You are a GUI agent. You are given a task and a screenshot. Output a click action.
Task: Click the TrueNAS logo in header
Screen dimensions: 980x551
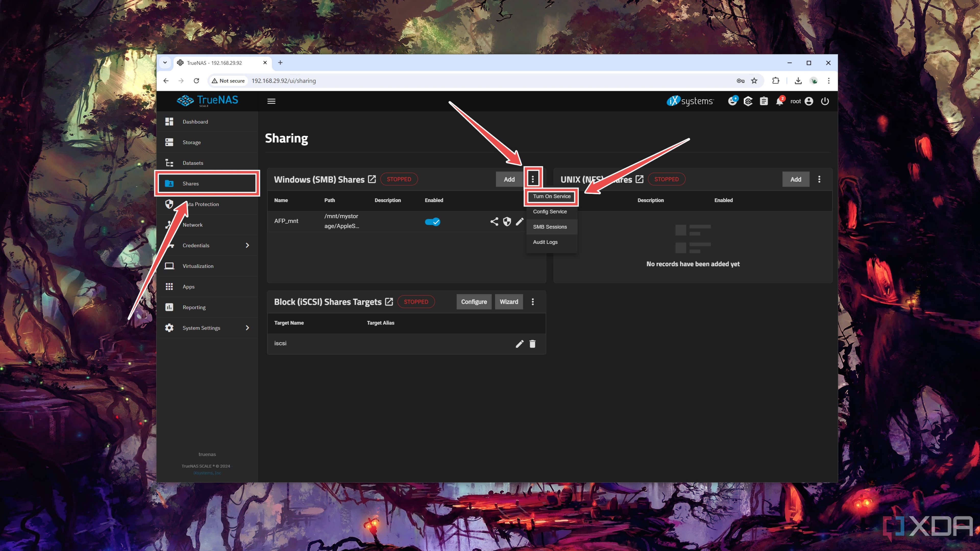click(207, 101)
